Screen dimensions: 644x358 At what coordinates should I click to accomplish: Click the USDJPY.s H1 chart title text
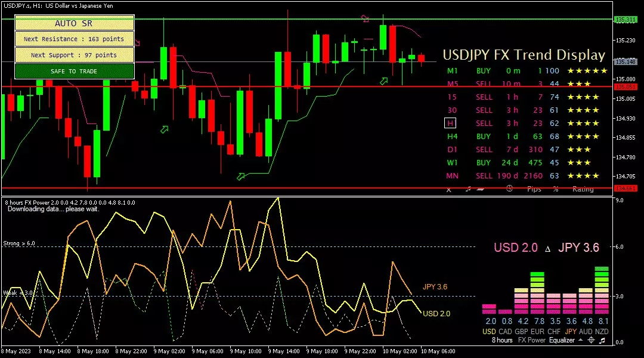point(58,6)
